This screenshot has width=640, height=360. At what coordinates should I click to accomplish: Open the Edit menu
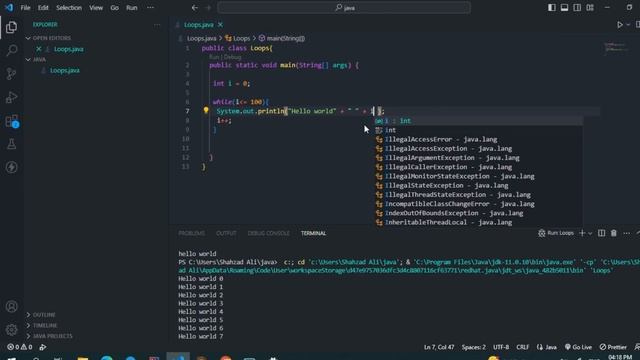click(x=43, y=7)
